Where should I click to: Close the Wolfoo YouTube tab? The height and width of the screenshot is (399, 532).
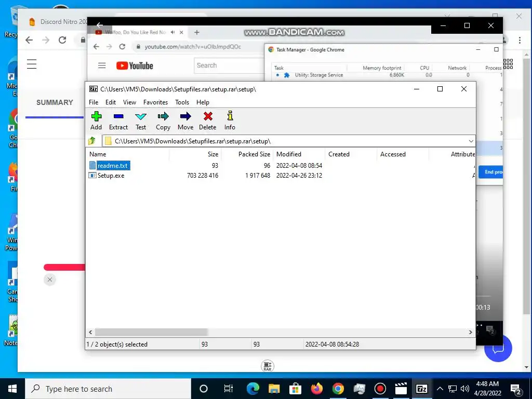point(181,32)
